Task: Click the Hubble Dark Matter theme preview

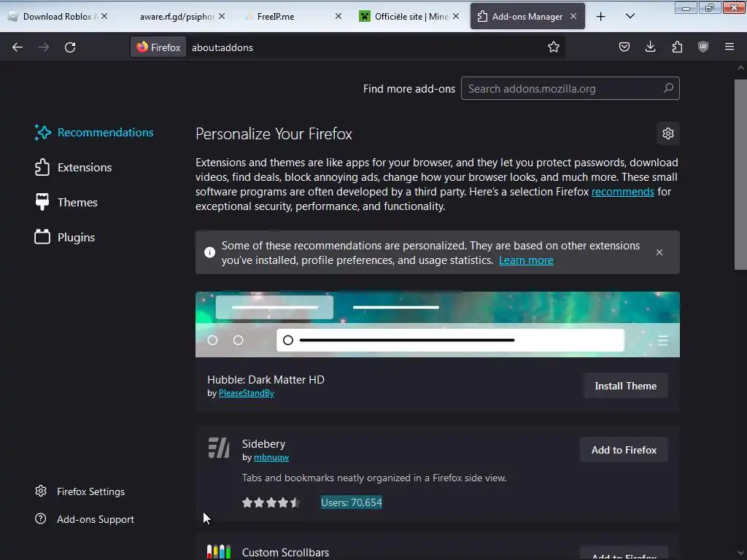Action: pos(438,324)
